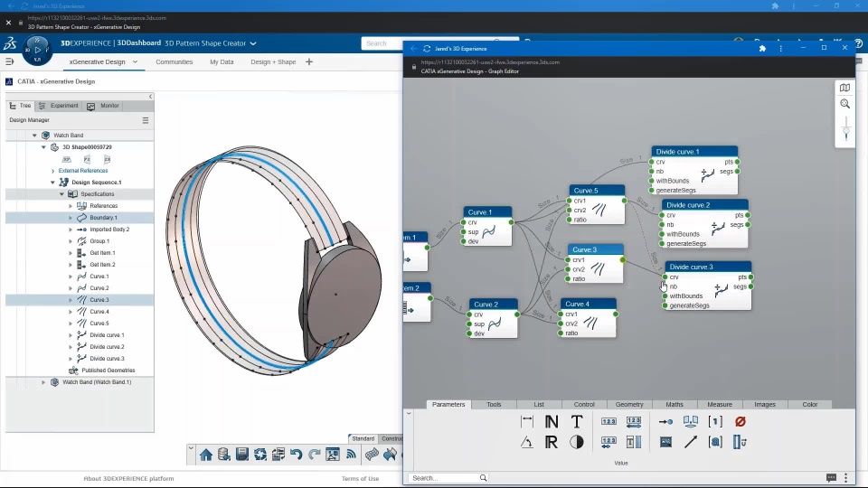Select the Length parameter icon in Graph Editor
The height and width of the screenshot is (488, 868).
coord(527,422)
